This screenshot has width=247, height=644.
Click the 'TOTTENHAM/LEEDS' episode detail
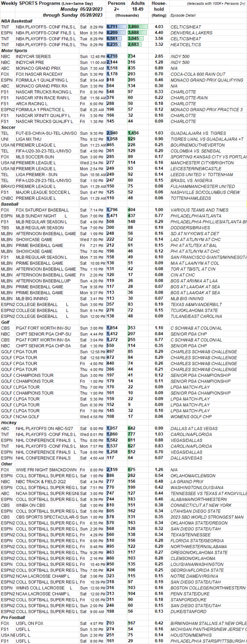coord(189,198)
